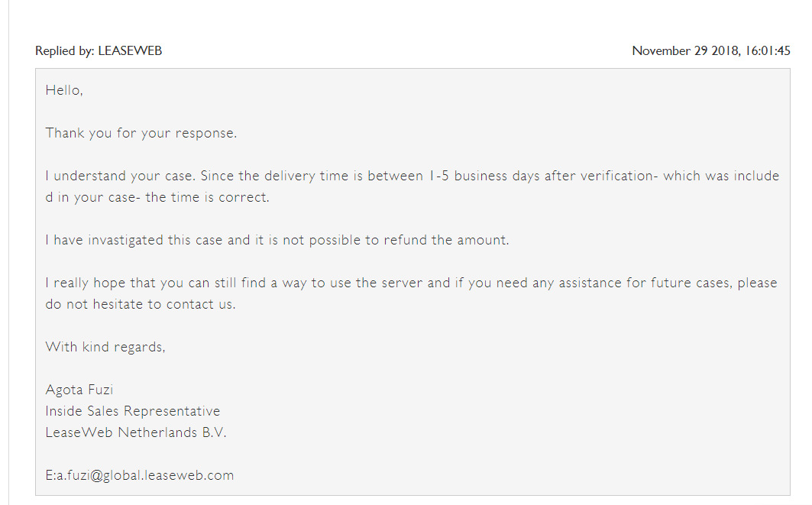This screenshot has height=505, width=812.
Task: Click the sentence about refund not possible
Action: point(277,240)
